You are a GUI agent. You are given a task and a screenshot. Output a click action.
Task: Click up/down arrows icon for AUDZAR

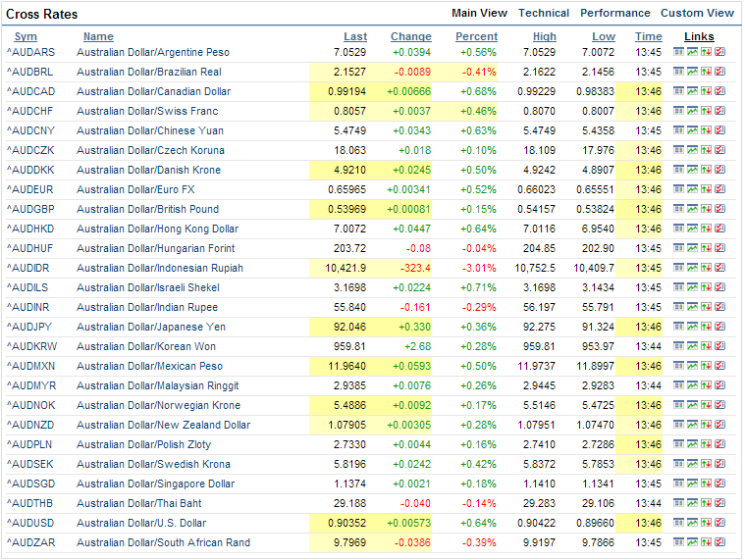pos(706,542)
